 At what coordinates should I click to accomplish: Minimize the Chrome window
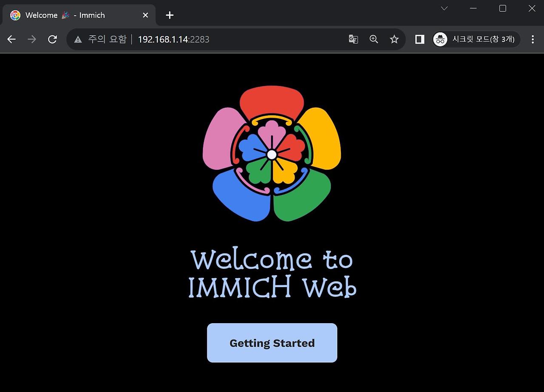[473, 8]
